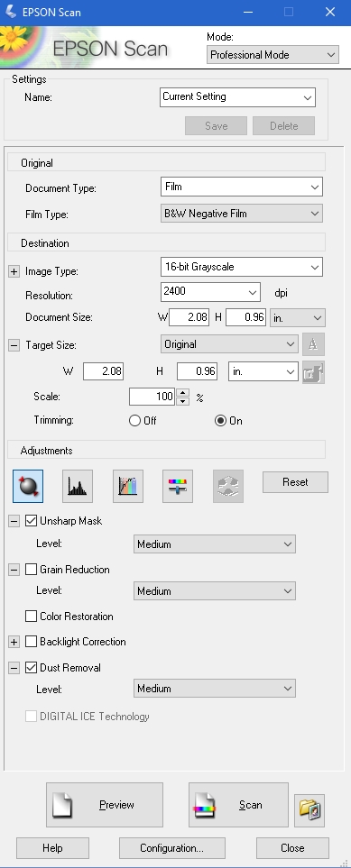This screenshot has height=868, width=351.
Task: Open the Target Size dropdown
Action: pyautogui.click(x=229, y=344)
